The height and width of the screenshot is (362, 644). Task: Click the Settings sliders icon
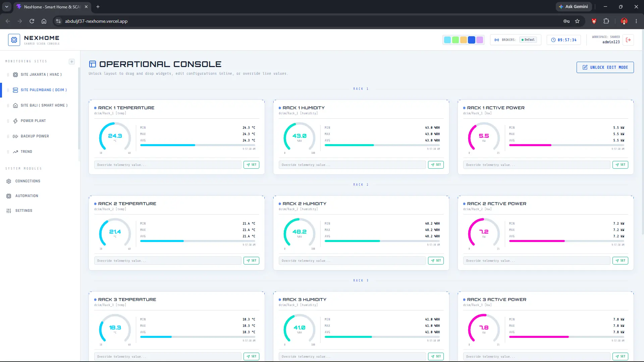coord(9,211)
